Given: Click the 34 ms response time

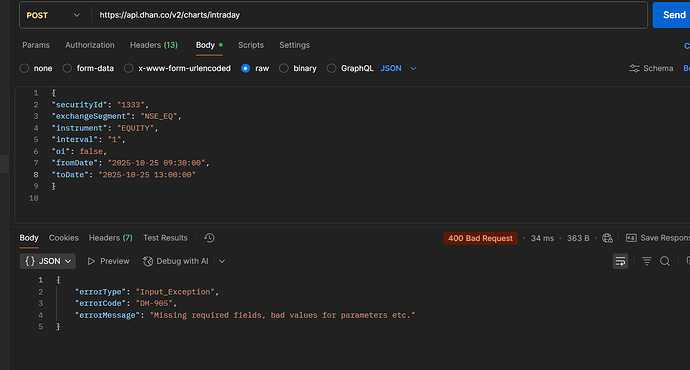Looking at the screenshot, I should [x=542, y=238].
